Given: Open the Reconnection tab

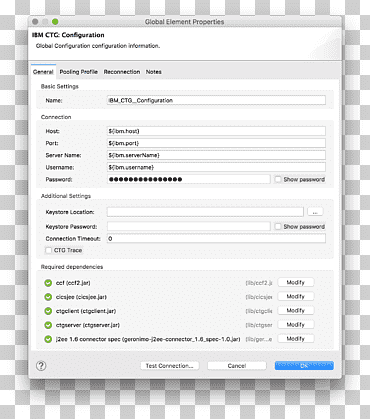Looking at the screenshot, I should [122, 72].
